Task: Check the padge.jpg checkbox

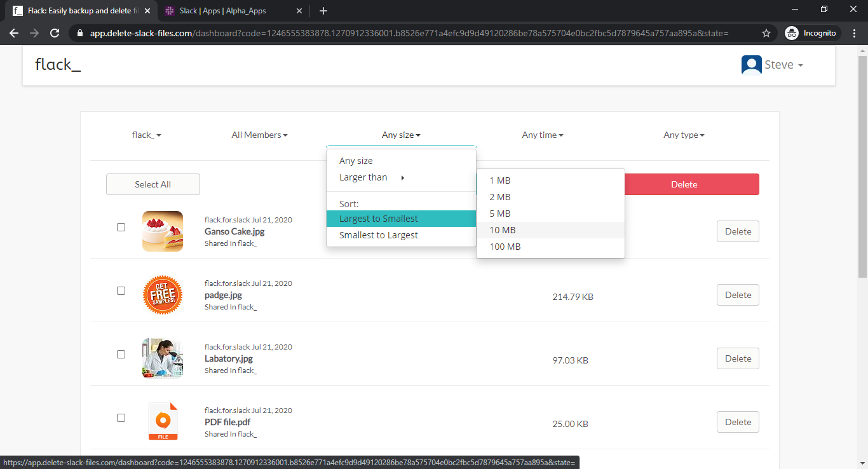Action: pyautogui.click(x=121, y=290)
